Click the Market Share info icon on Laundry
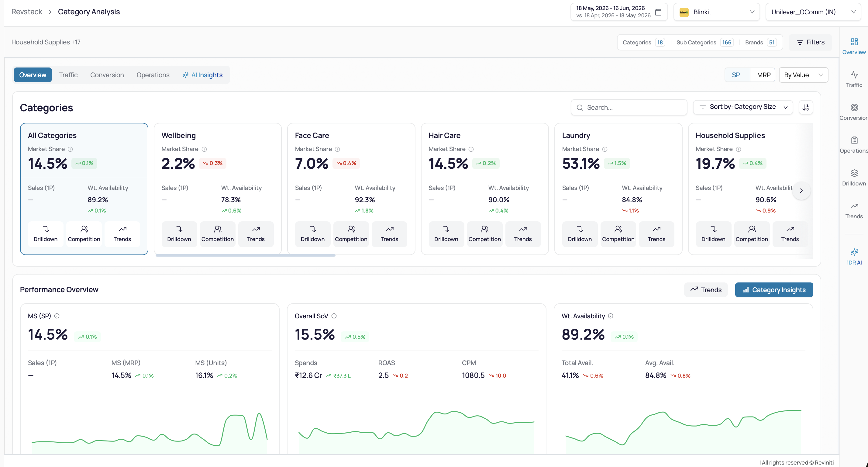The width and height of the screenshot is (868, 467). [x=604, y=149]
